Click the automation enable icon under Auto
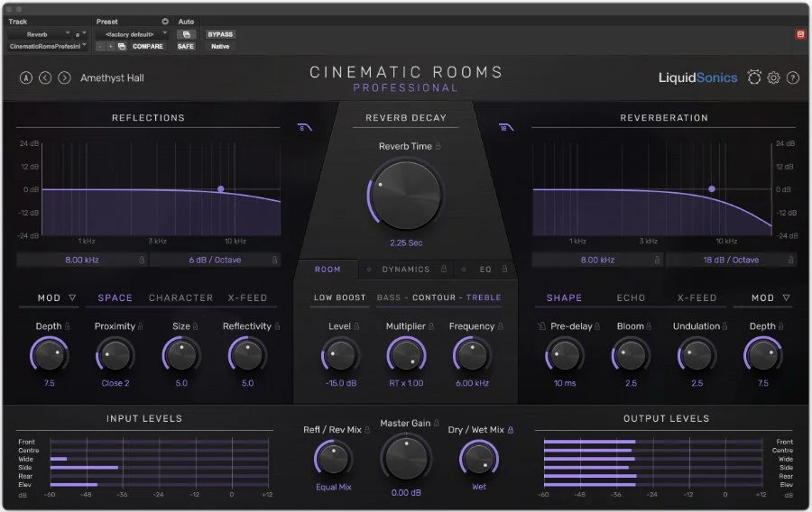This screenshot has width=812, height=512. point(187,34)
